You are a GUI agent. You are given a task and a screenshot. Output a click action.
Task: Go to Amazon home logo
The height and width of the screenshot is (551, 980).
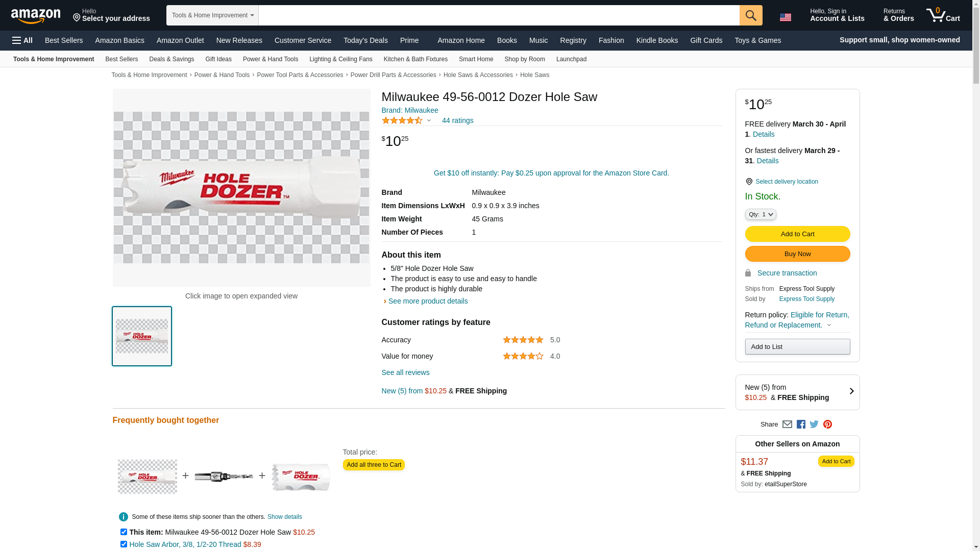(36, 16)
